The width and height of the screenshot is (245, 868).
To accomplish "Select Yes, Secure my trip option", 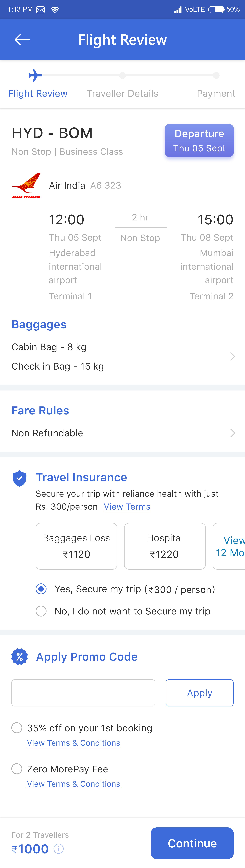I will [x=41, y=589].
